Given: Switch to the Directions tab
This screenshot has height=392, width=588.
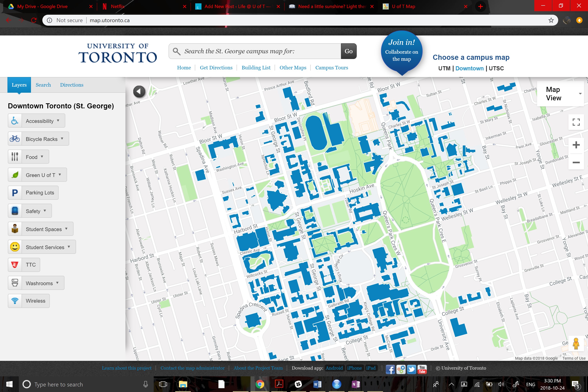Looking at the screenshot, I should tap(72, 85).
